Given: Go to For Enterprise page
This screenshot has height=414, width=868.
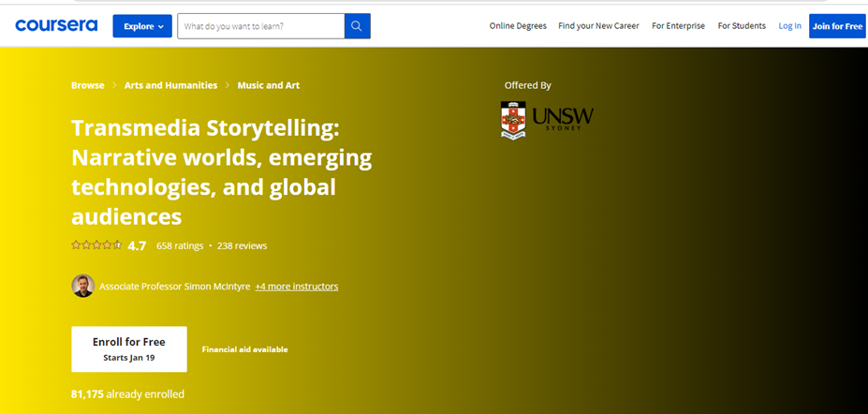Looking at the screenshot, I should tap(679, 26).
